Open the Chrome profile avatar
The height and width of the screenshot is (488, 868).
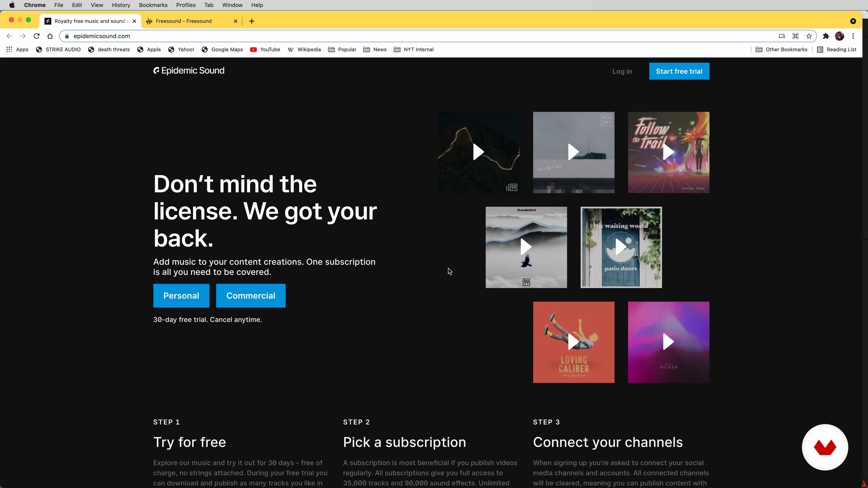click(839, 36)
